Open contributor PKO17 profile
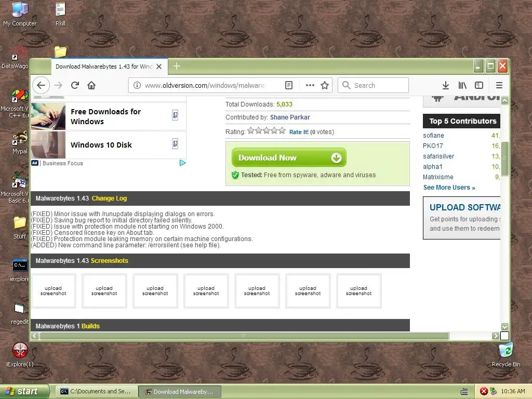The height and width of the screenshot is (399, 532). point(433,146)
